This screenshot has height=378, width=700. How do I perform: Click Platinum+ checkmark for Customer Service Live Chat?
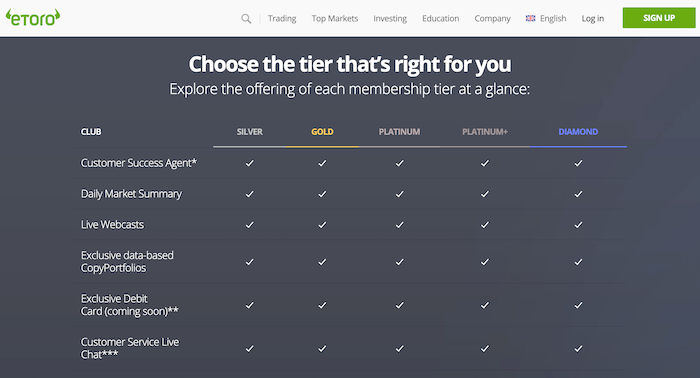(485, 349)
